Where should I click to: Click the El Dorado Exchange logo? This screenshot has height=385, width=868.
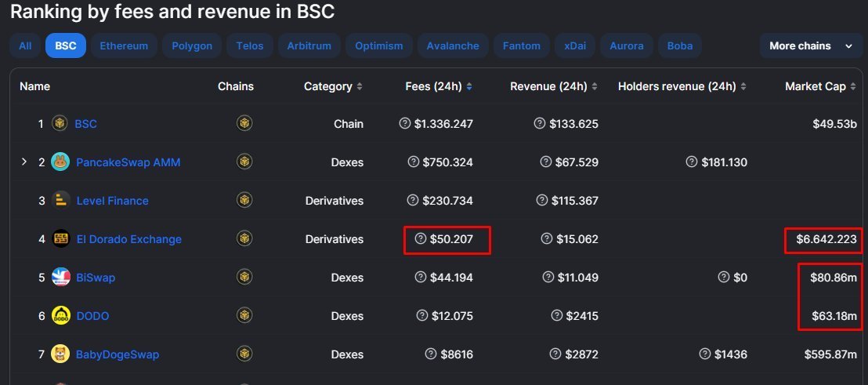61,238
